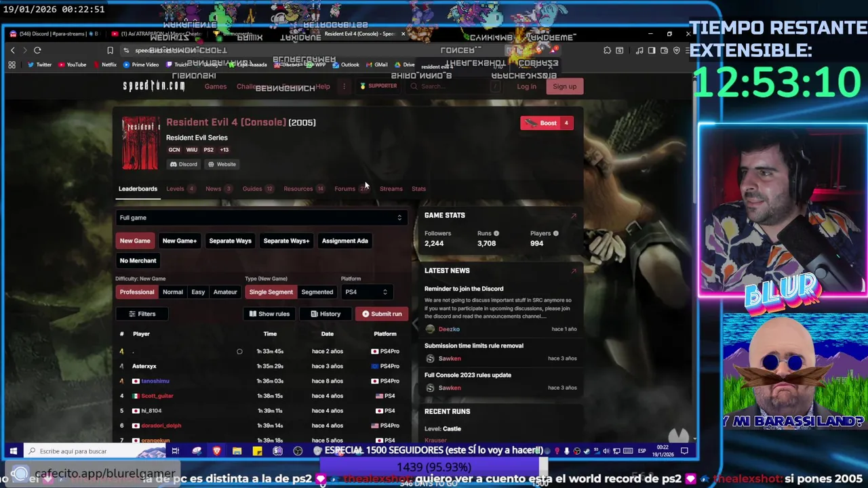Click the info icon next to Runs
Viewport: 868px width, 488px height.
coord(496,233)
